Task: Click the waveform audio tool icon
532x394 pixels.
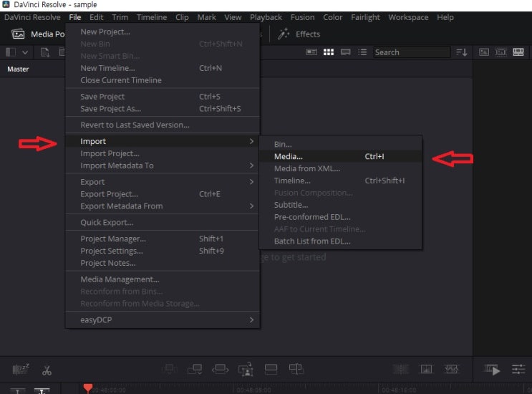Action: [x=452, y=369]
